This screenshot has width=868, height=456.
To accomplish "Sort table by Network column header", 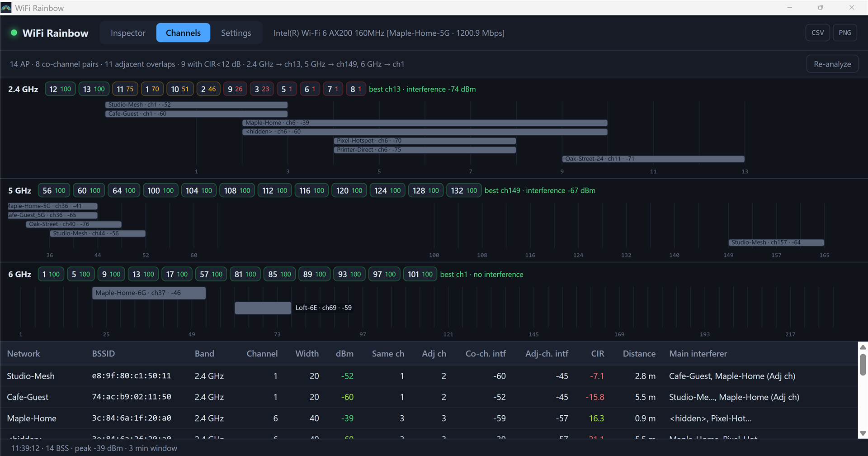I will point(24,353).
